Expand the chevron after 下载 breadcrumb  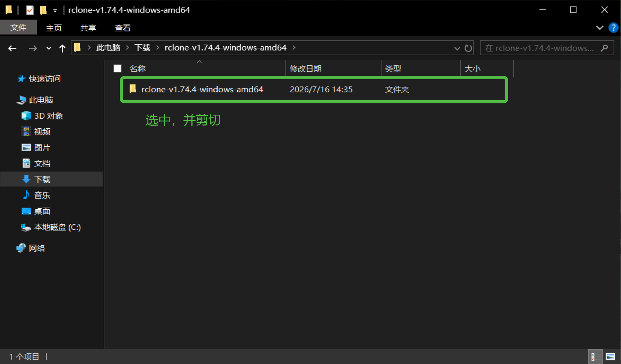click(x=158, y=48)
